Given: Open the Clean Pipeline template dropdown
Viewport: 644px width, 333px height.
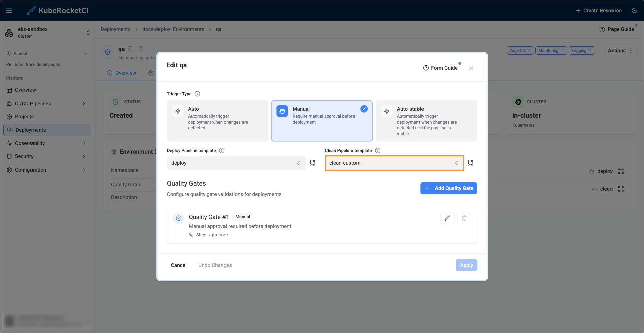Looking at the screenshot, I should point(394,163).
